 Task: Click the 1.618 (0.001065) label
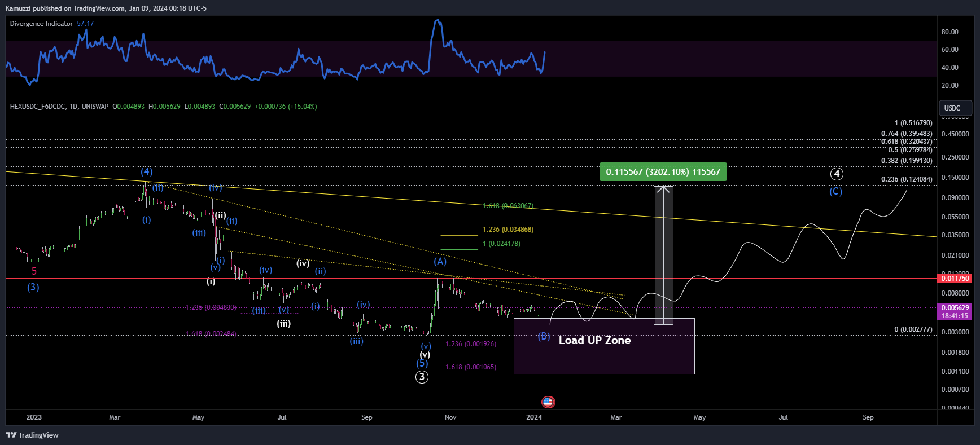pyautogui.click(x=471, y=367)
